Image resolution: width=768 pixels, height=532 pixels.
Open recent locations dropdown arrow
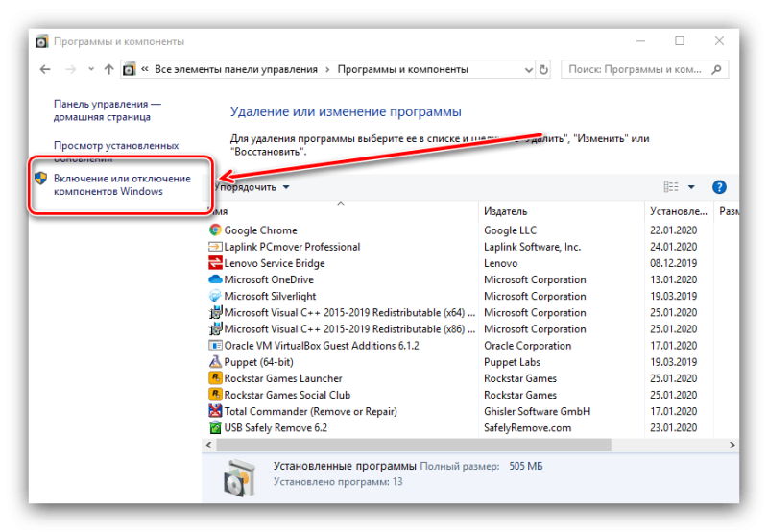point(91,69)
